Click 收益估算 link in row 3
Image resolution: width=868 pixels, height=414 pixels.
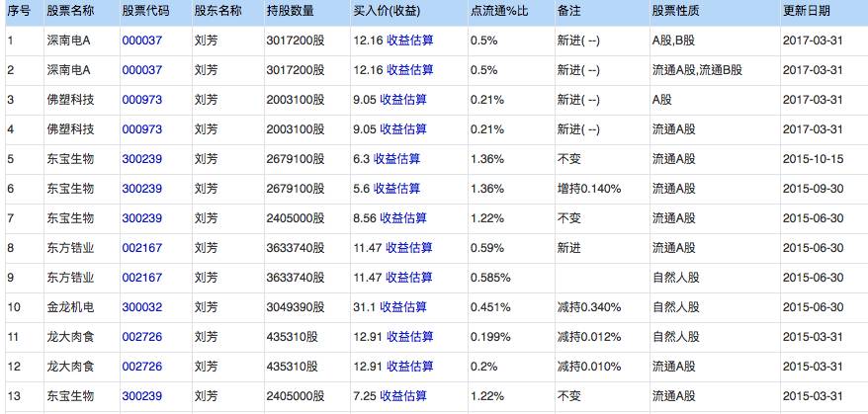coord(403,100)
